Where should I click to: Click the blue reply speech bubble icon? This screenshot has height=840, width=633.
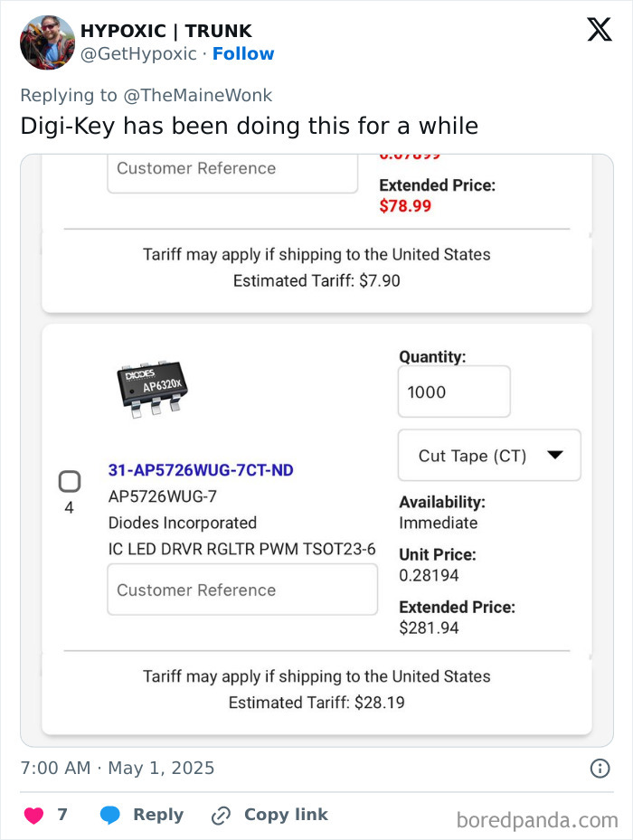coord(109,814)
